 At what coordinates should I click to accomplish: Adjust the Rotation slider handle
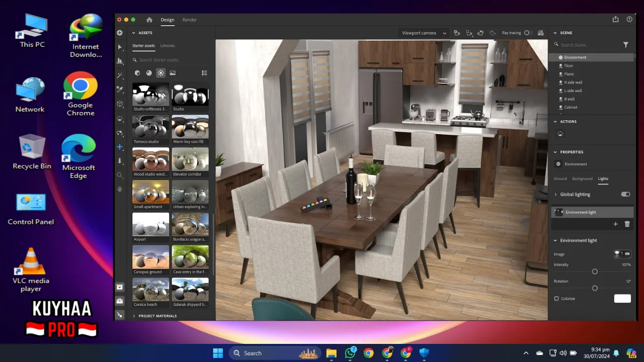click(595, 288)
